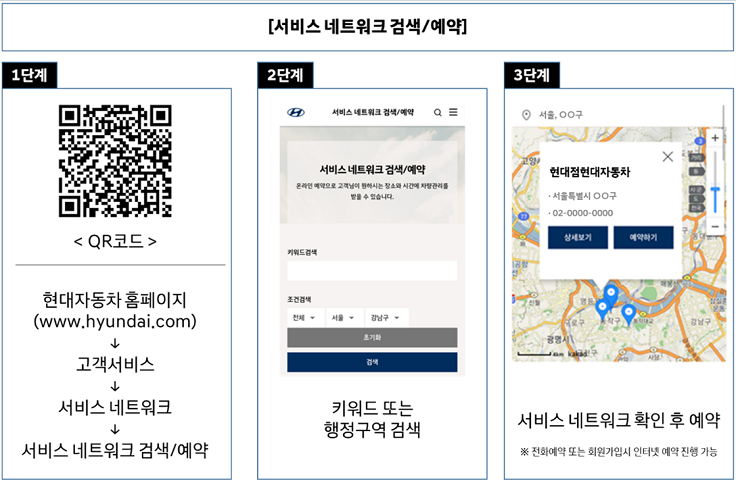Viewport: 736px width, 481px height.
Task: Select the right-most blue map marker
Action: [x=629, y=315]
